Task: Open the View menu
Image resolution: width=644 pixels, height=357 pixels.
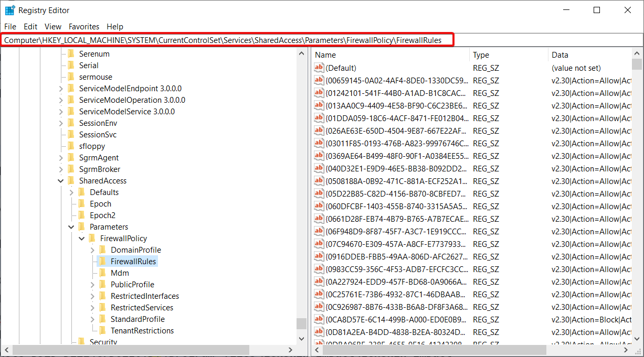Action: 53,26
